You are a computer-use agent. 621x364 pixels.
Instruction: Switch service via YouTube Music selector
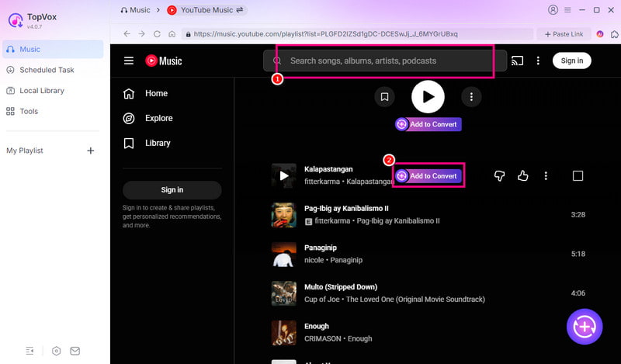click(x=206, y=10)
